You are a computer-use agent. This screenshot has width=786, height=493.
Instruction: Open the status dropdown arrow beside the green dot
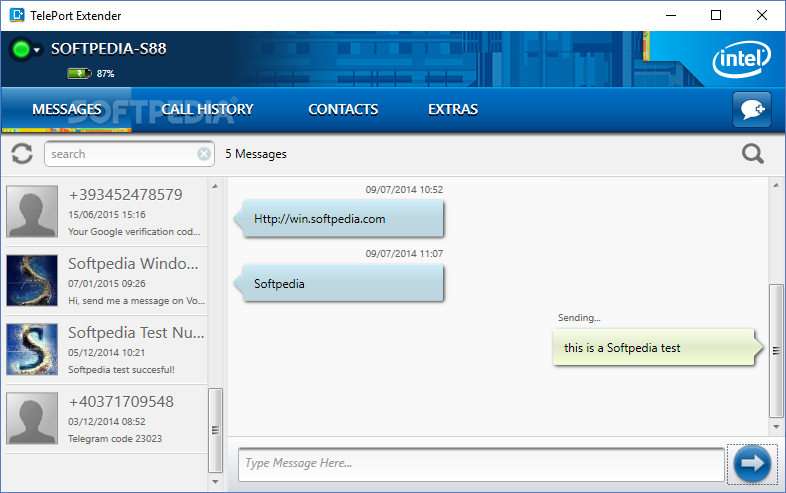(37, 50)
